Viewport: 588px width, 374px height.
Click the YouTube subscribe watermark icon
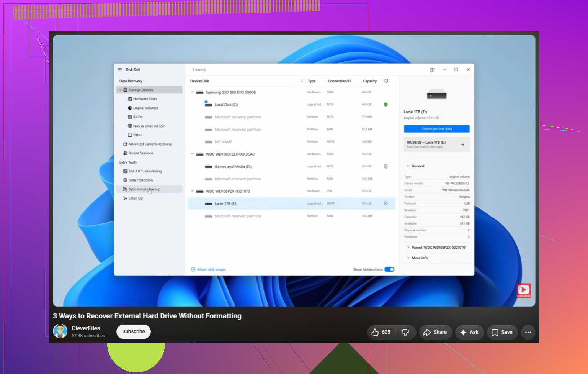[524, 290]
